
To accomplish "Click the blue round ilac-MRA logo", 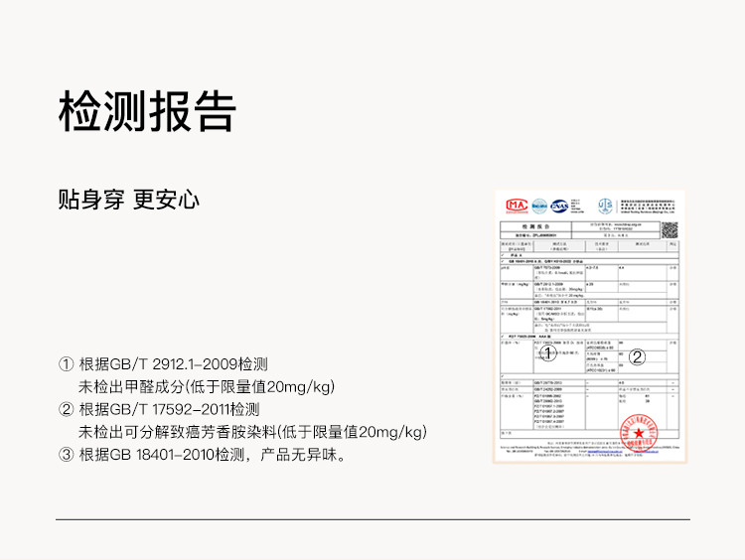I will pyautogui.click(x=539, y=206).
